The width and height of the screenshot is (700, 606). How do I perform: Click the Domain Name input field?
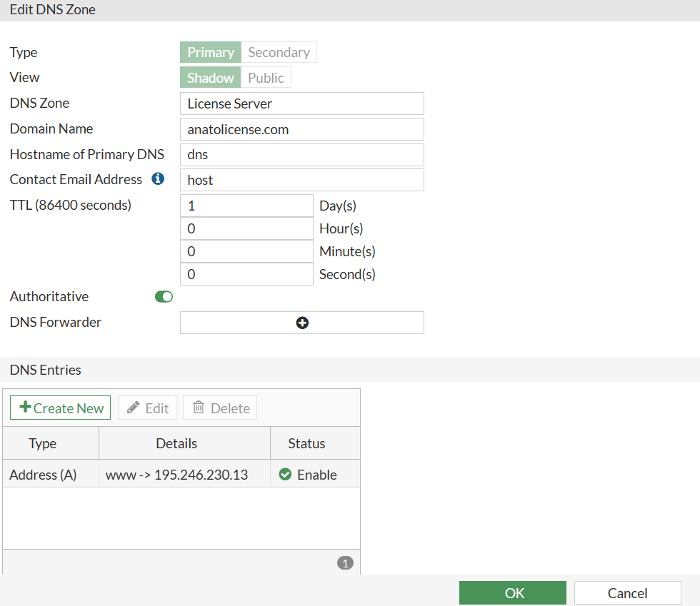pyautogui.click(x=301, y=128)
